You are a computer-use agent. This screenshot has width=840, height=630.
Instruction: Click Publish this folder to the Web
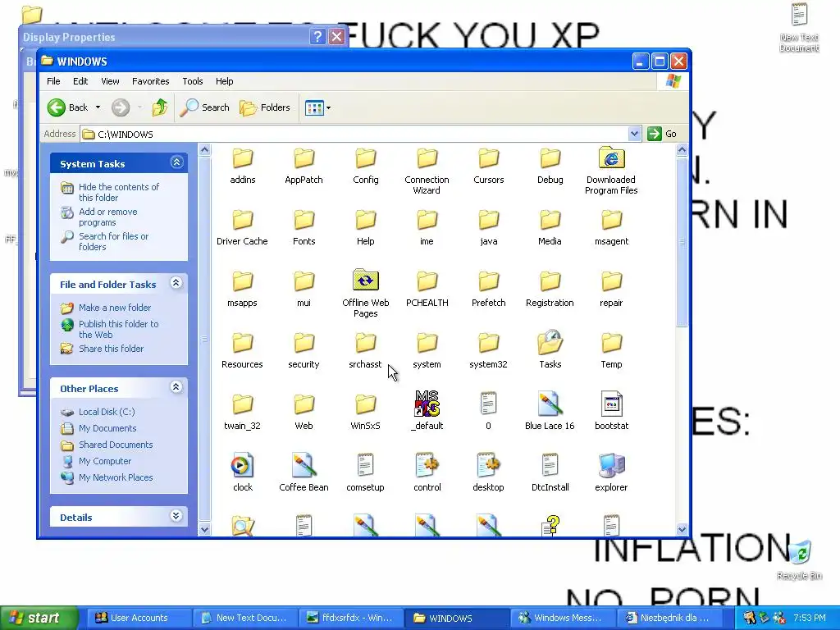pos(118,330)
